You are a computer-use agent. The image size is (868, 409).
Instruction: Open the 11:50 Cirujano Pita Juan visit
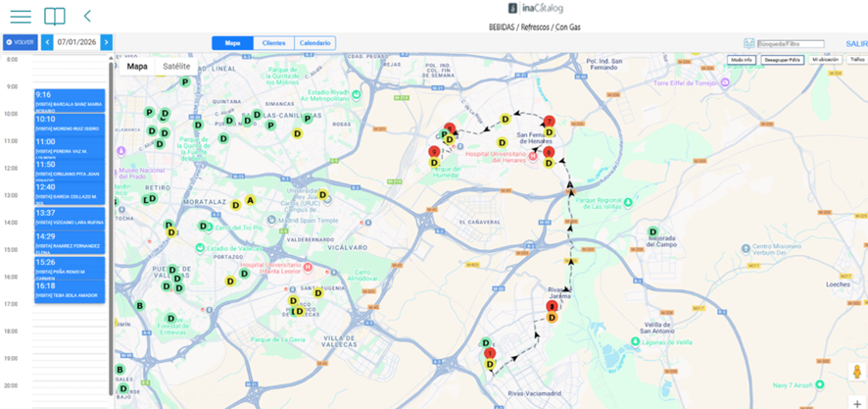pyautogui.click(x=70, y=170)
